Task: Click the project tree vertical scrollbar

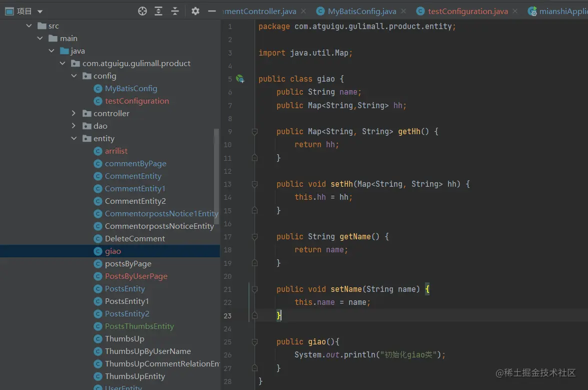Action: pos(216,176)
